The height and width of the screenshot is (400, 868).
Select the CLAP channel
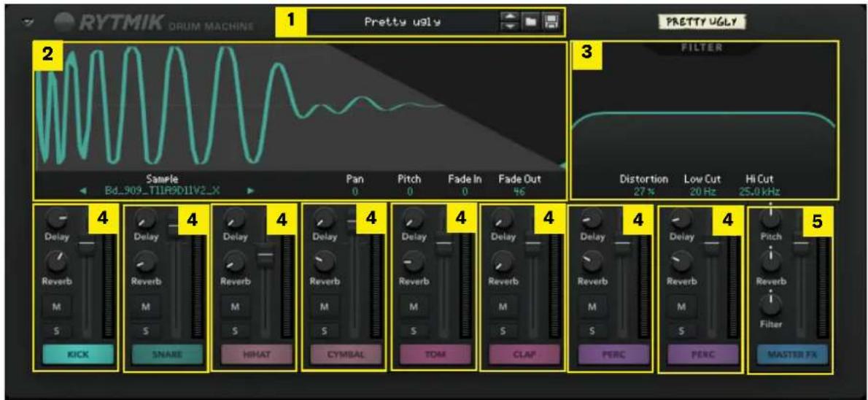coord(524,353)
